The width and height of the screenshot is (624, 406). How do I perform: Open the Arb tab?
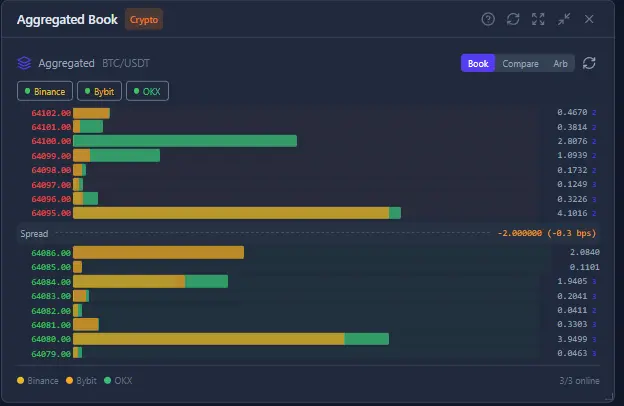[x=560, y=63]
